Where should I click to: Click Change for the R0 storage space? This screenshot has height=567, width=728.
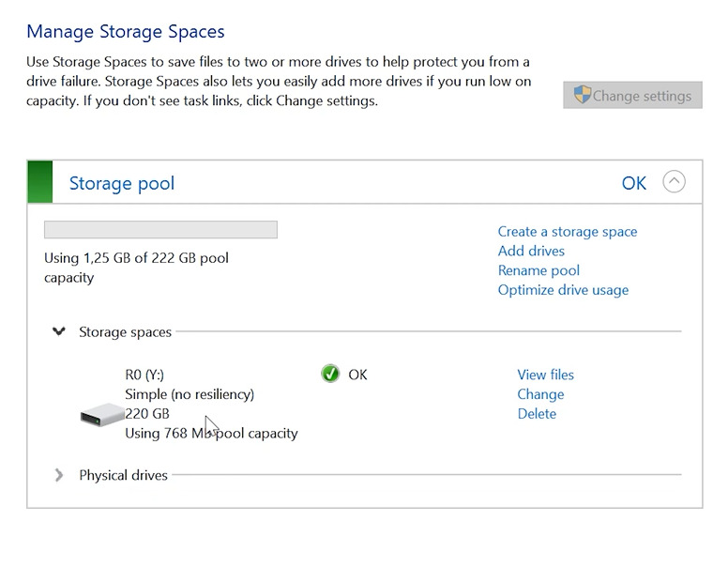[x=540, y=394]
